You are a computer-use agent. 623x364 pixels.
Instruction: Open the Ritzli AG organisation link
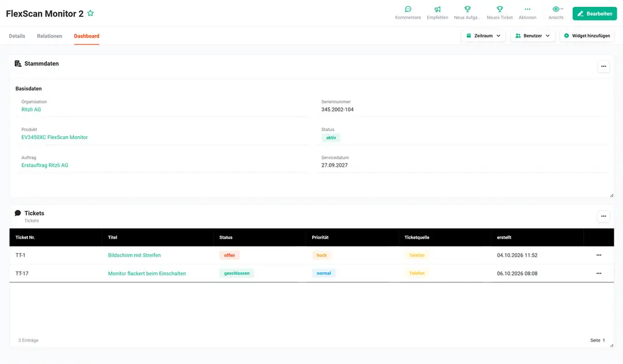click(x=31, y=109)
